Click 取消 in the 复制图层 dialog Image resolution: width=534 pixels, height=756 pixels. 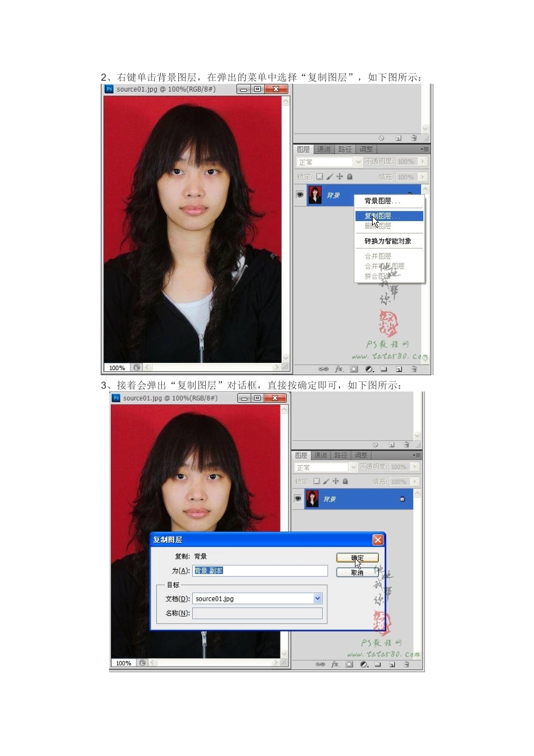(357, 573)
